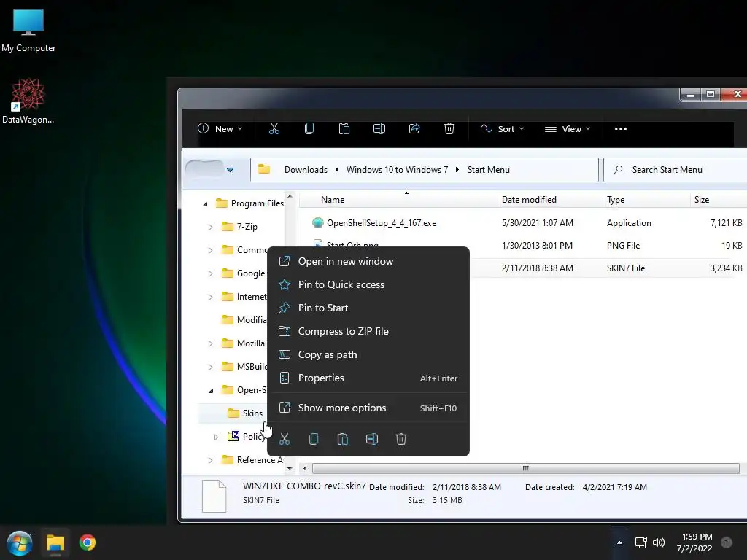This screenshot has width=747, height=560.
Task: Click the Paste icon in the context menu
Action: pos(343,439)
